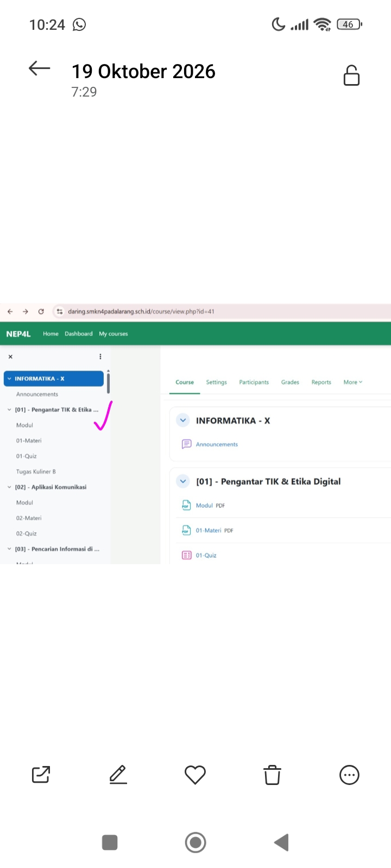The height and width of the screenshot is (868, 391).
Task: Collapse [01] Pengantar TIK sidebar chevron
Action: 9,410
